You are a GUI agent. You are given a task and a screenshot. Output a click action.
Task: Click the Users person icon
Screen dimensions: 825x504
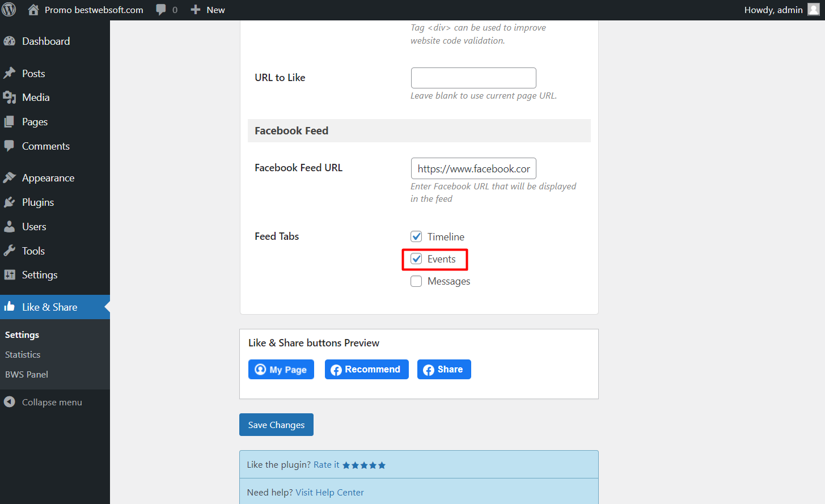click(10, 226)
